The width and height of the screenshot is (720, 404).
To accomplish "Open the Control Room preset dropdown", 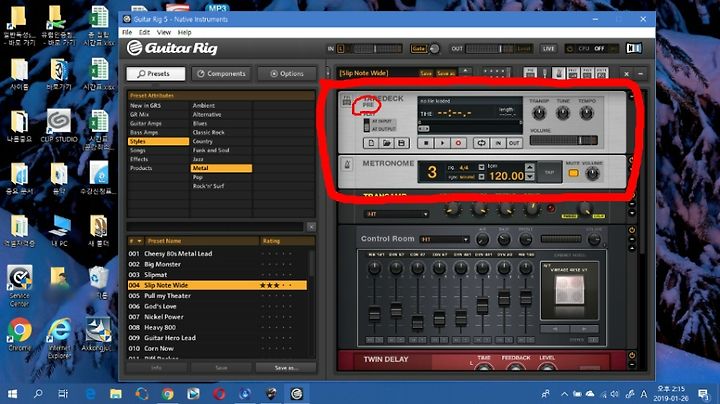I will pyautogui.click(x=444, y=239).
